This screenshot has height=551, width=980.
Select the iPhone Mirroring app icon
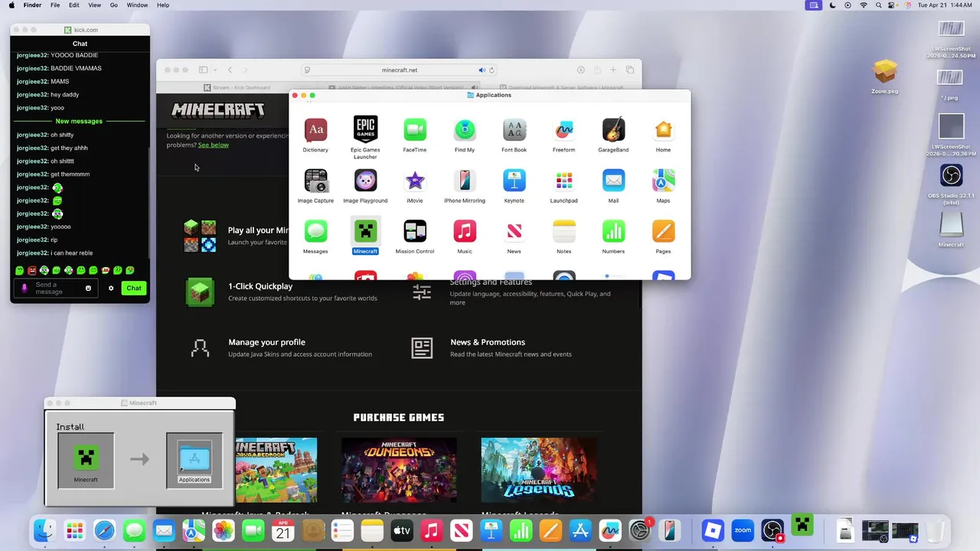click(465, 181)
